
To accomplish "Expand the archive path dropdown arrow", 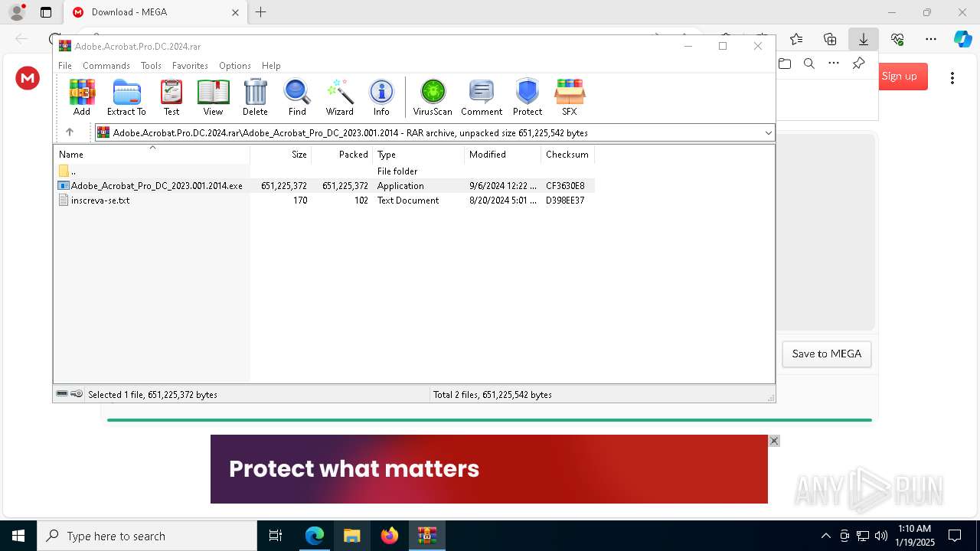I will (768, 133).
